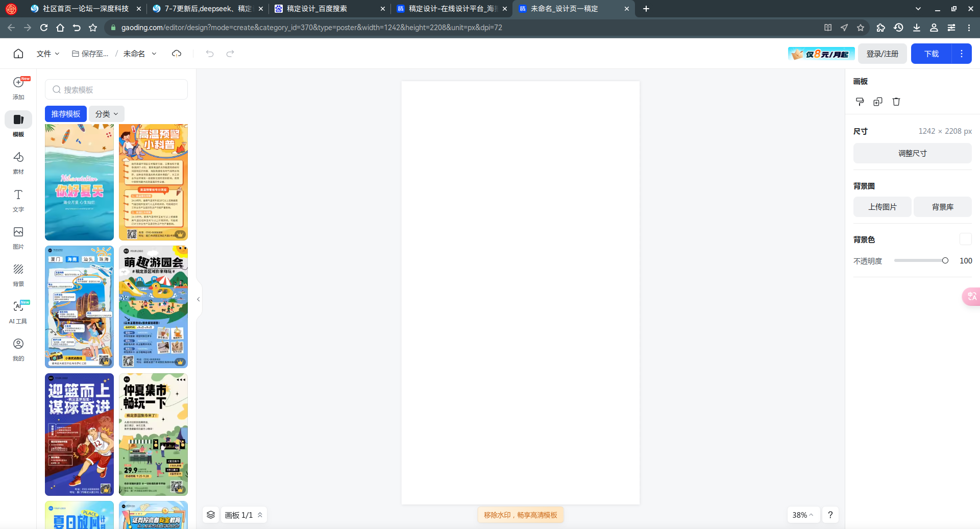Select the 推荐模板 tab
Image resolution: width=980 pixels, height=529 pixels.
[x=66, y=114]
